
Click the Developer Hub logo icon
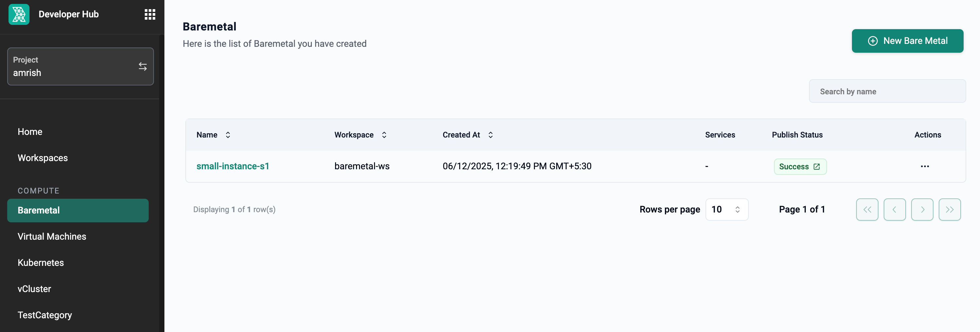coord(19,14)
